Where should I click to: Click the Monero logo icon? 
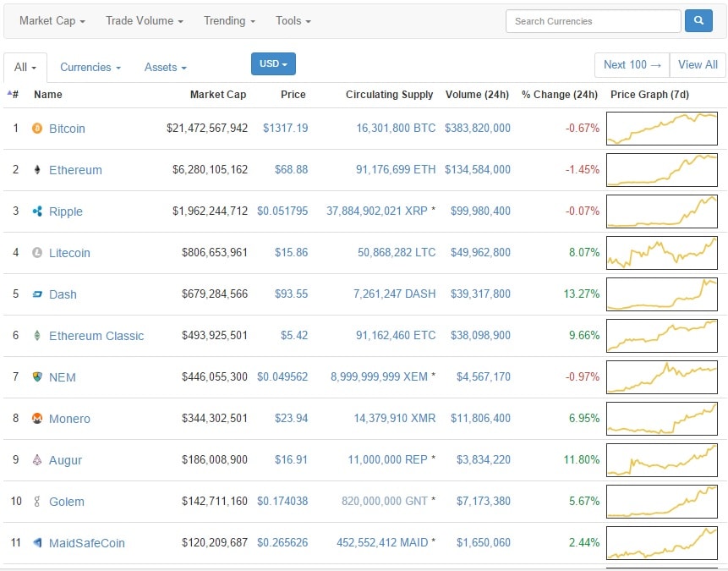pyautogui.click(x=36, y=419)
